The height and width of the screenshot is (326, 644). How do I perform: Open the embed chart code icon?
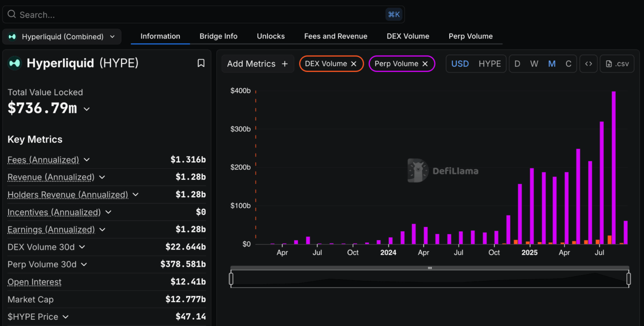click(588, 64)
